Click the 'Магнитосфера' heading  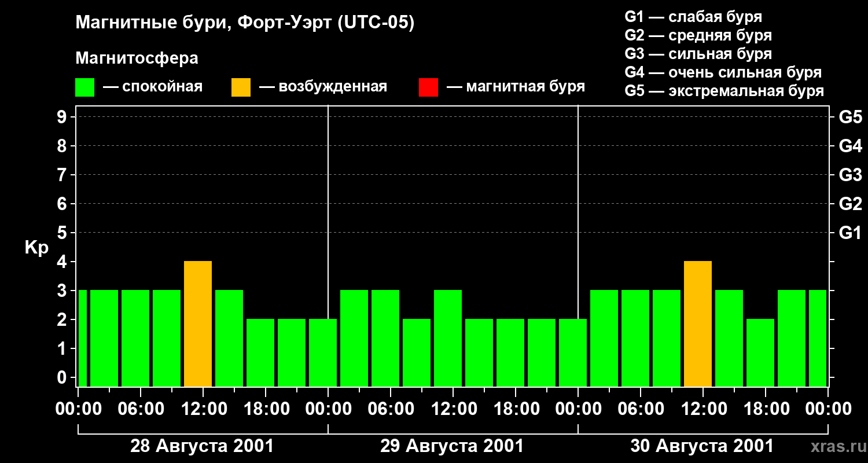(x=137, y=58)
